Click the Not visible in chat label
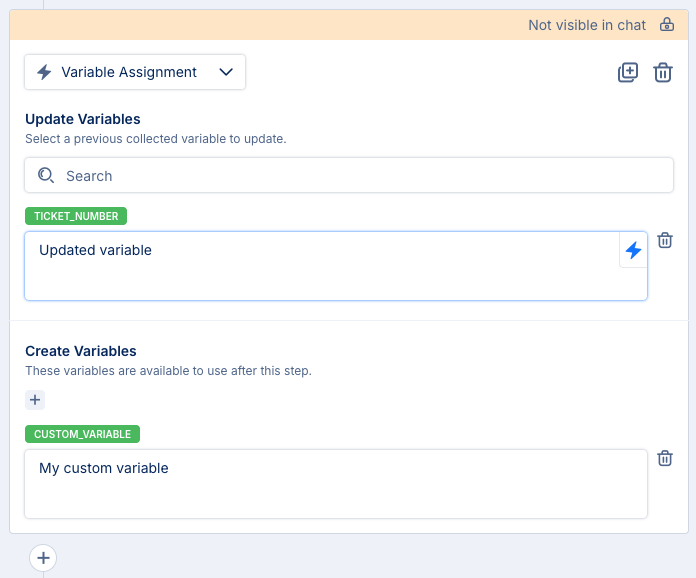This screenshot has height=578, width=696. [x=587, y=25]
